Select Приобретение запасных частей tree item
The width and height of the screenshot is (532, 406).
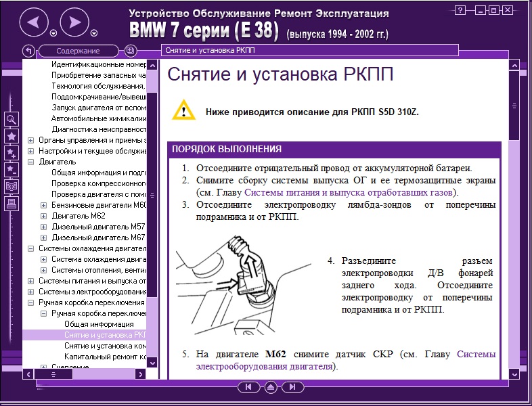(99, 75)
